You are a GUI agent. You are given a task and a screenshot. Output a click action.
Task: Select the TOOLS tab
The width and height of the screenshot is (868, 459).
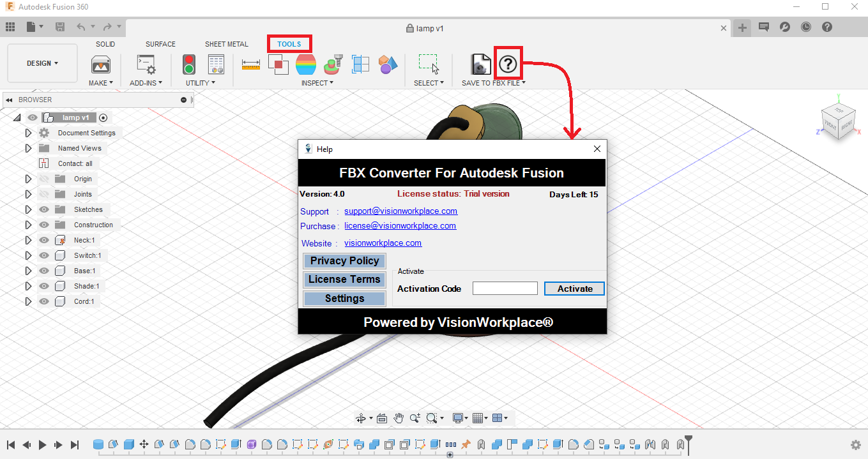pyautogui.click(x=289, y=44)
